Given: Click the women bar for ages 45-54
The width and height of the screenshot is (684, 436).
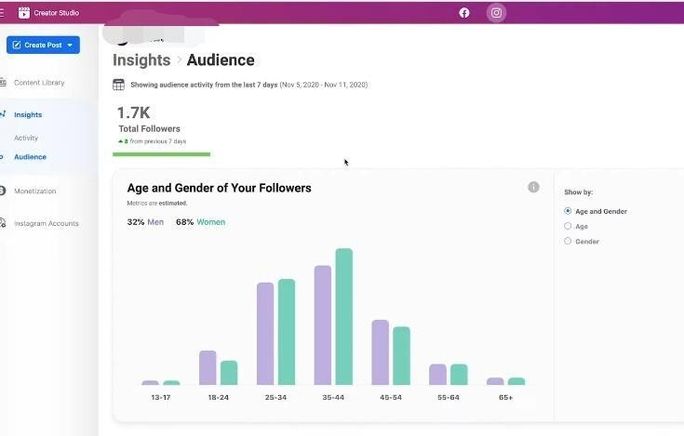Looking at the screenshot, I should [401, 356].
